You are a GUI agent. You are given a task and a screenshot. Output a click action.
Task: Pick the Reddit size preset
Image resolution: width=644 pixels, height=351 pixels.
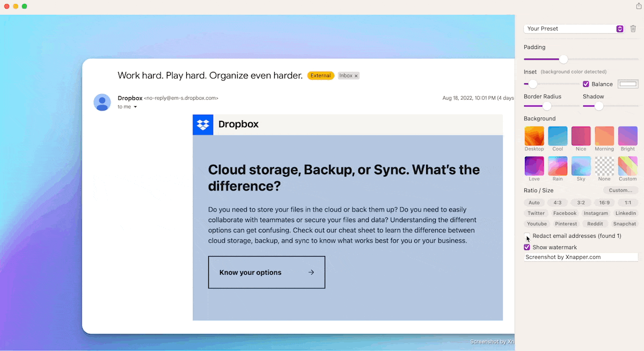click(595, 224)
